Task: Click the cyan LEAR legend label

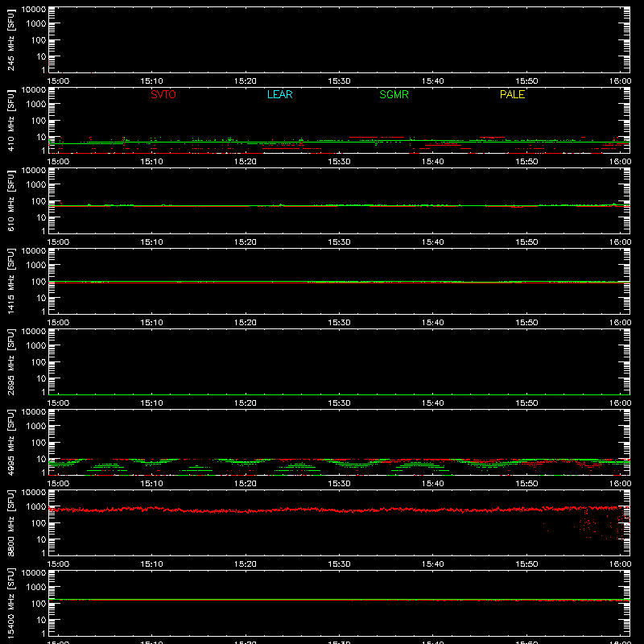Action: click(x=279, y=94)
